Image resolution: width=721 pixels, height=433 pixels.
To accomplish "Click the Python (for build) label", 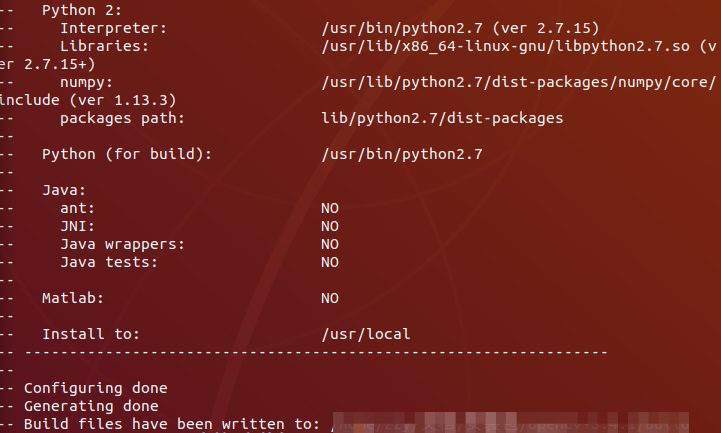I will coord(127,154).
